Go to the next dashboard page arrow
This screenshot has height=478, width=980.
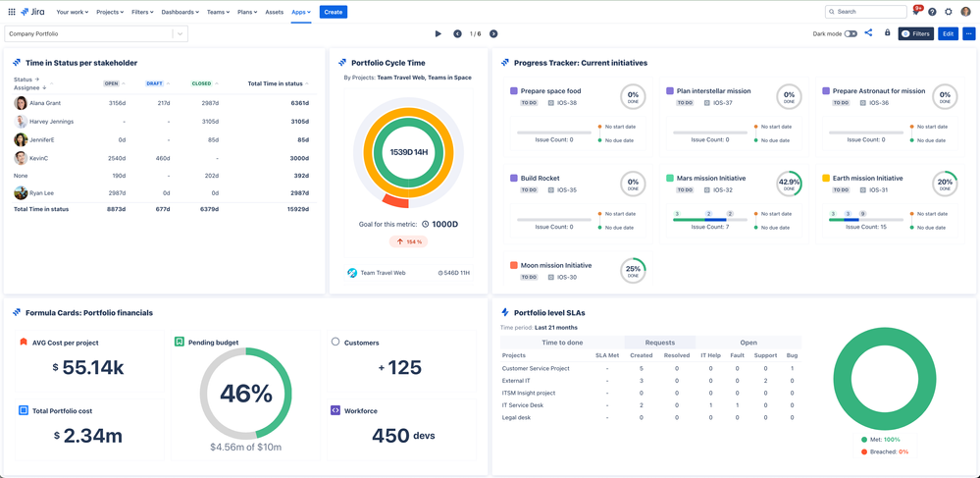pos(493,33)
